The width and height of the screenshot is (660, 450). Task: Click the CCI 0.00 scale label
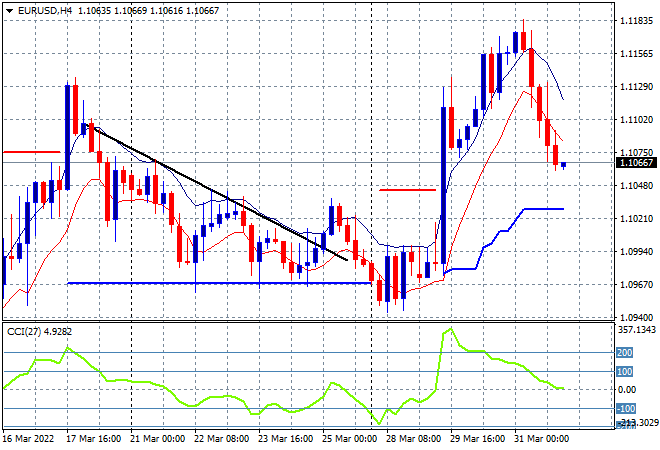627,390
